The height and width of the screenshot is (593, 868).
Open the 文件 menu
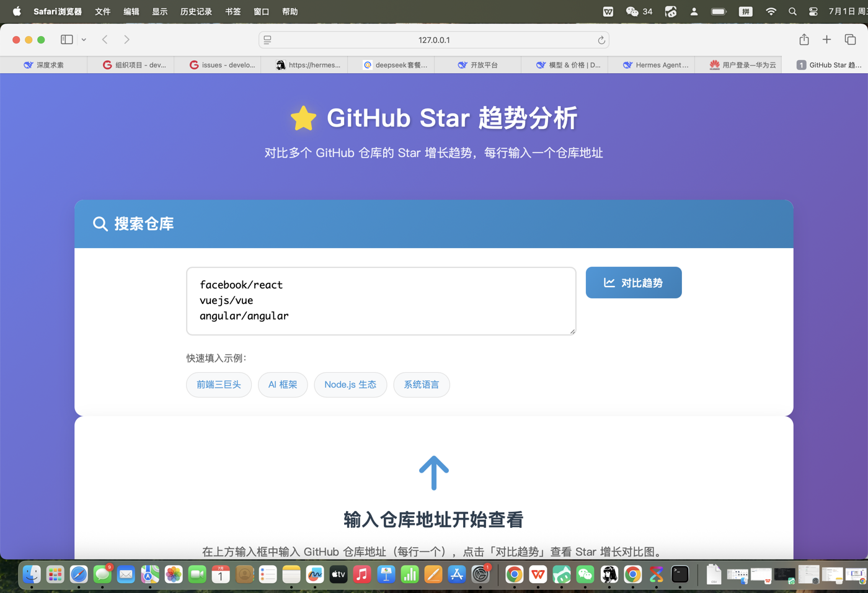(x=103, y=11)
